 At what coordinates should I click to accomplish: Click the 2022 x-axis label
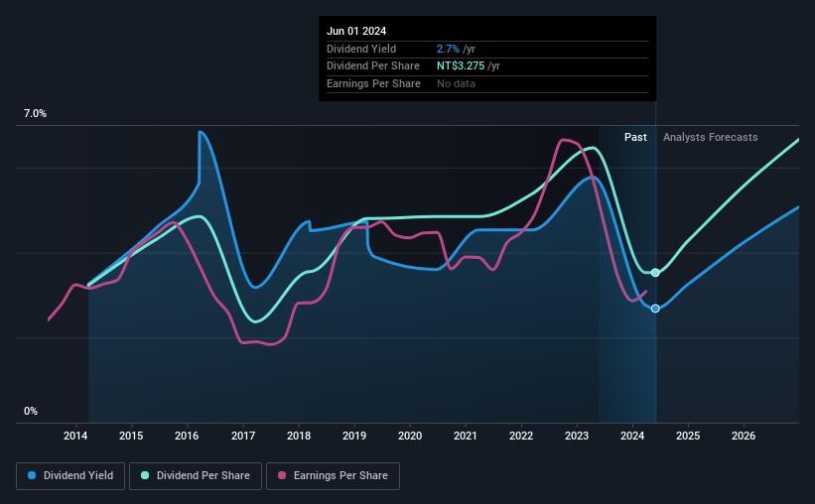coord(521,436)
